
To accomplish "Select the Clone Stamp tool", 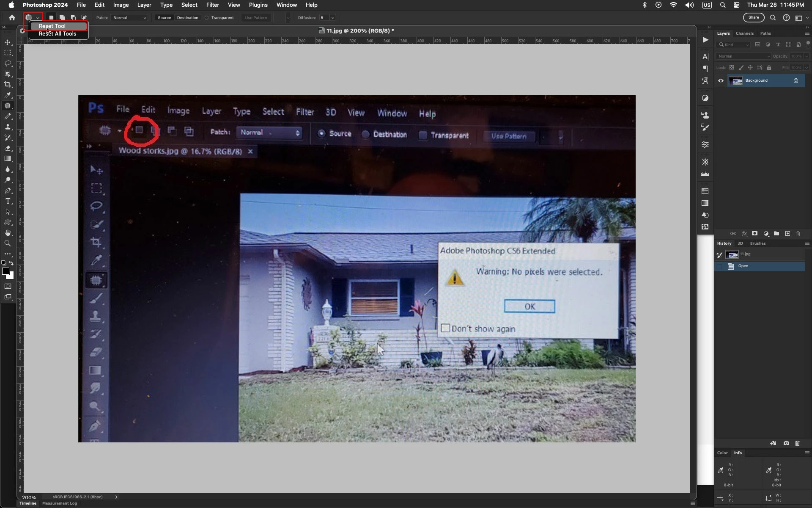I will [x=8, y=127].
